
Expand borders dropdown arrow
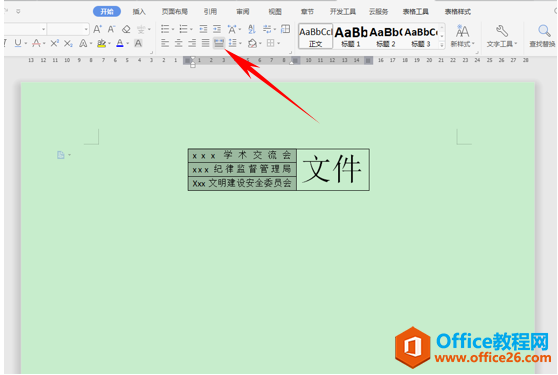point(279,44)
